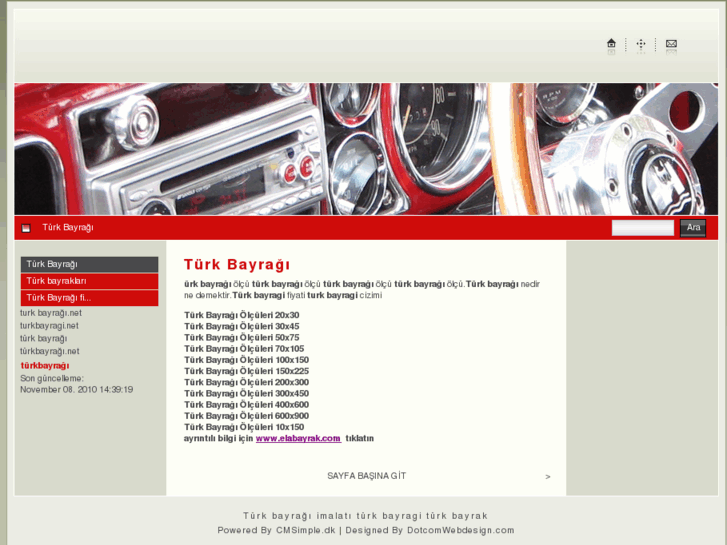Click text Türk Bayrağı Ölçüleri 50x75
727x545 pixels.
coord(242,337)
